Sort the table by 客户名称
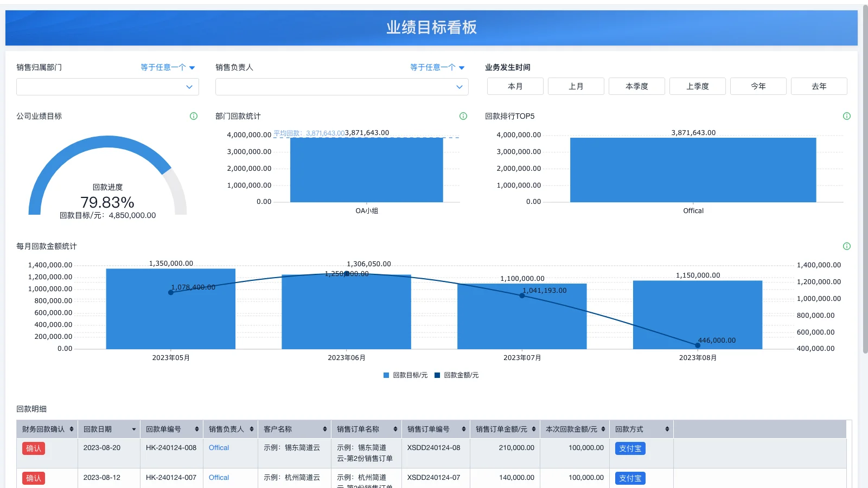Screen dimensions: 868x488 pos(324,428)
